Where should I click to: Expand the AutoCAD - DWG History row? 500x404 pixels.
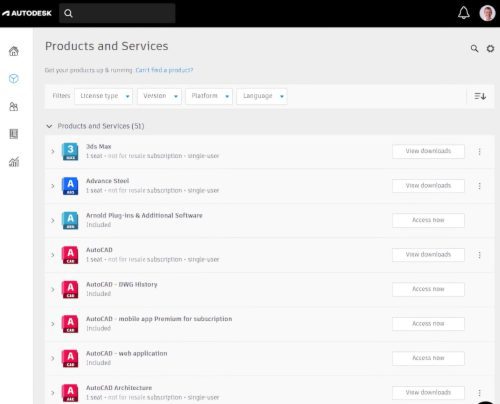[52, 289]
